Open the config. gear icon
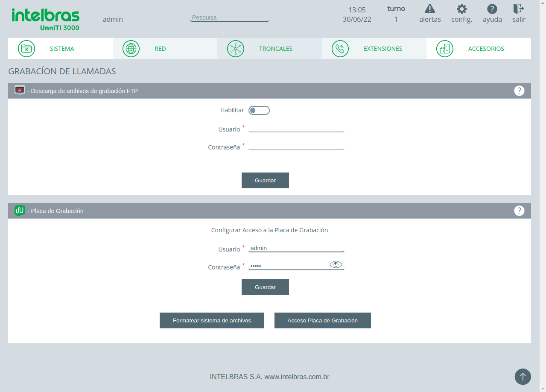Viewport: 546px width, 392px height. click(x=461, y=9)
